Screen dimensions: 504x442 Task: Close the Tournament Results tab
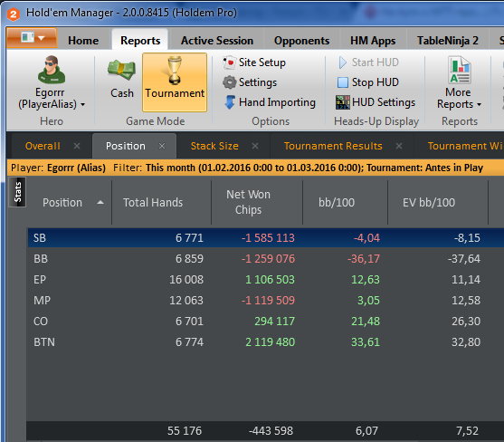399,146
